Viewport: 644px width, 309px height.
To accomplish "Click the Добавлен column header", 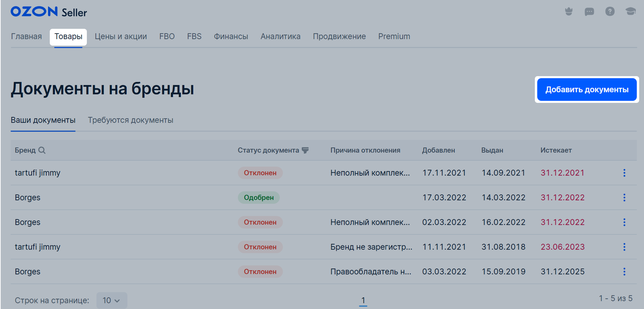I will click(438, 150).
